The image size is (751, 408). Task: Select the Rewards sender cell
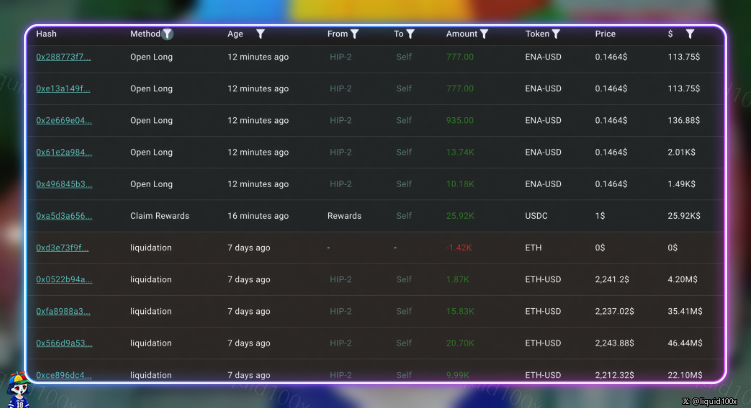[x=344, y=216]
